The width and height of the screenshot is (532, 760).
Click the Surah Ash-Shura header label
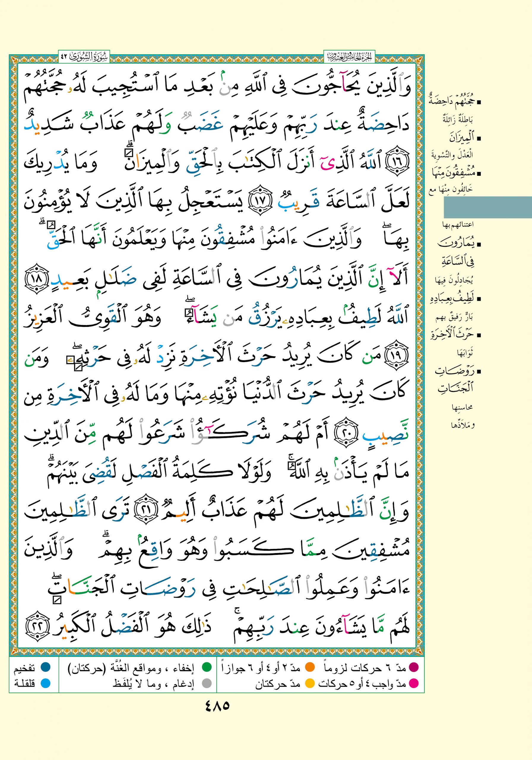[x=84, y=57]
